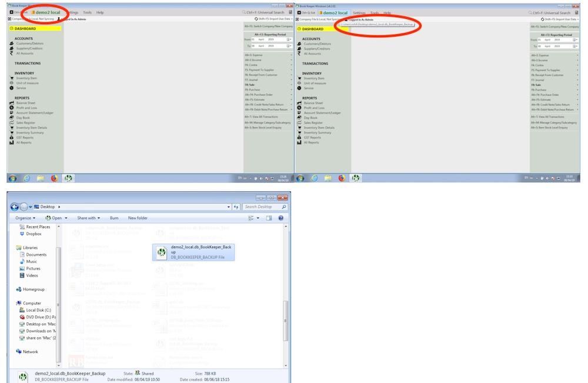The height and width of the screenshot is (383, 588).
Task: Open Sales Register in the left Book Keeper window
Action: [x=26, y=122]
